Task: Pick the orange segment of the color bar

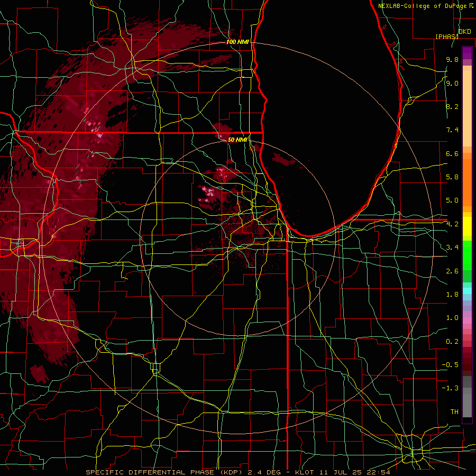Action: pyautogui.click(x=467, y=183)
